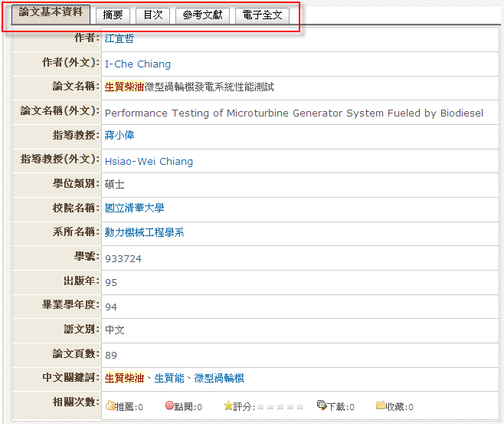Click the I-Che Chiang author link

[138, 64]
